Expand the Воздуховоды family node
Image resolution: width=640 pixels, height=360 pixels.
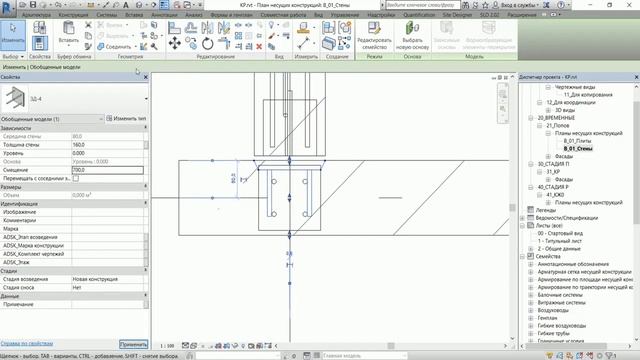click(x=531, y=310)
